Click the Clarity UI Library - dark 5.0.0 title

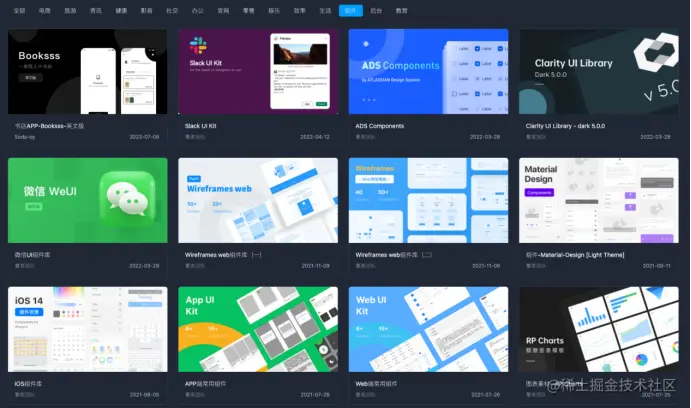pos(565,126)
